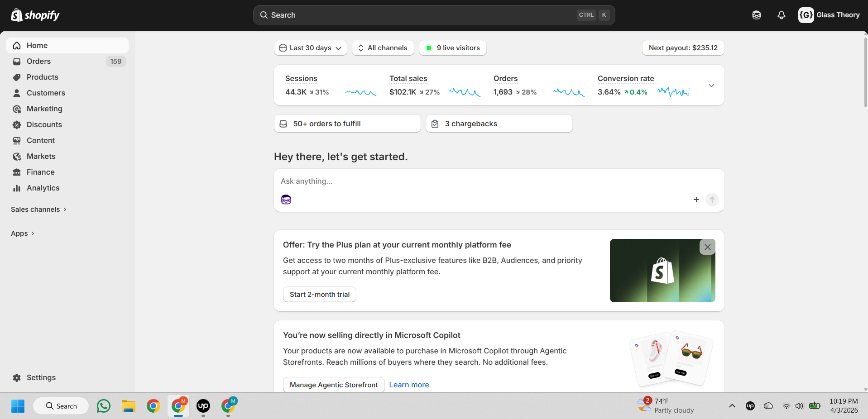Open weather widget 74°F Partly cloudy
This screenshot has width=868, height=419.
666,405
